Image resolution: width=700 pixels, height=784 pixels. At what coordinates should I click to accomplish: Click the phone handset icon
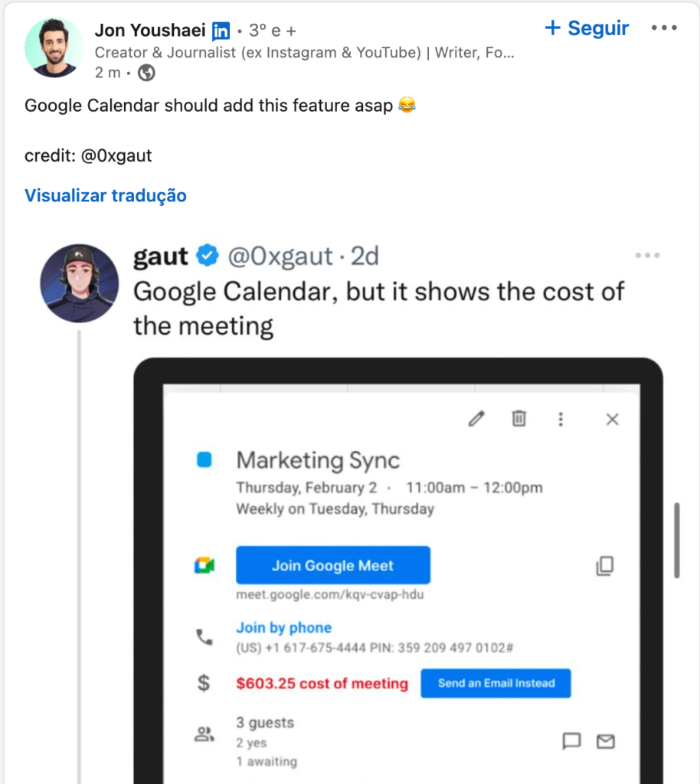pos(204,637)
